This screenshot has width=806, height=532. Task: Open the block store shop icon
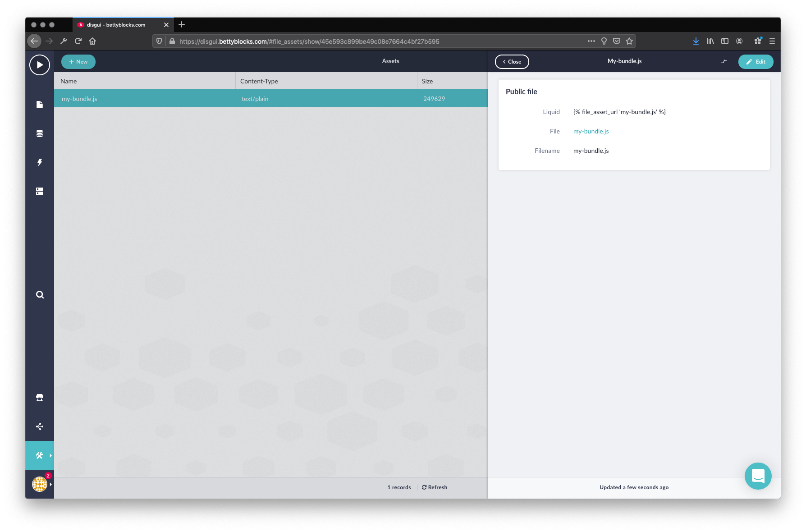coord(40,398)
